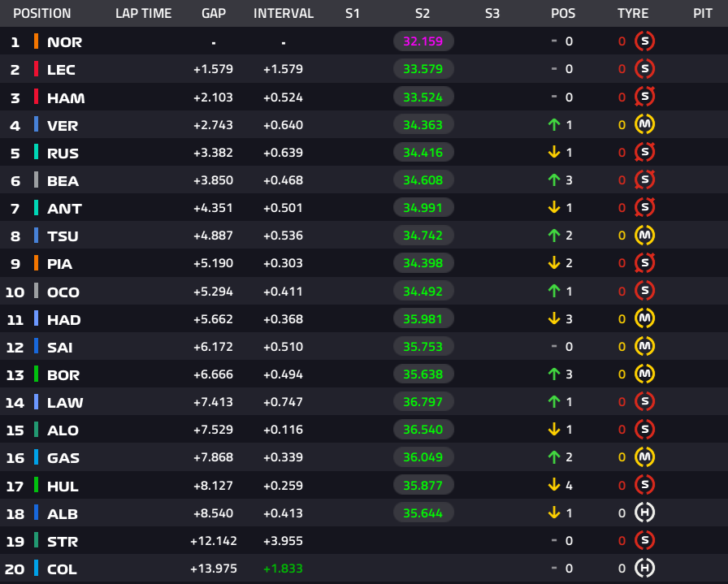The image size is (728, 584).
Task: Select the INTERVAL column header
Action: [x=284, y=14]
